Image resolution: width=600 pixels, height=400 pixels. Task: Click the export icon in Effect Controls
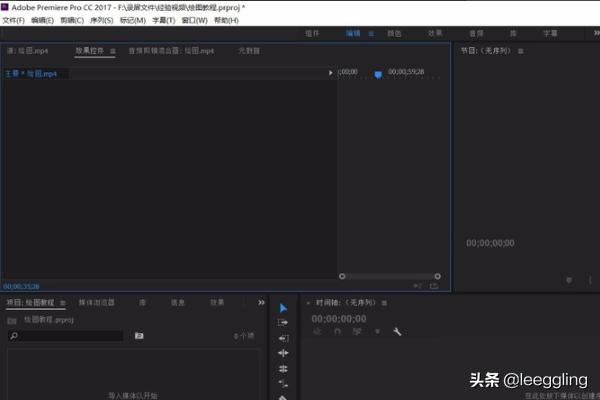pos(434,286)
